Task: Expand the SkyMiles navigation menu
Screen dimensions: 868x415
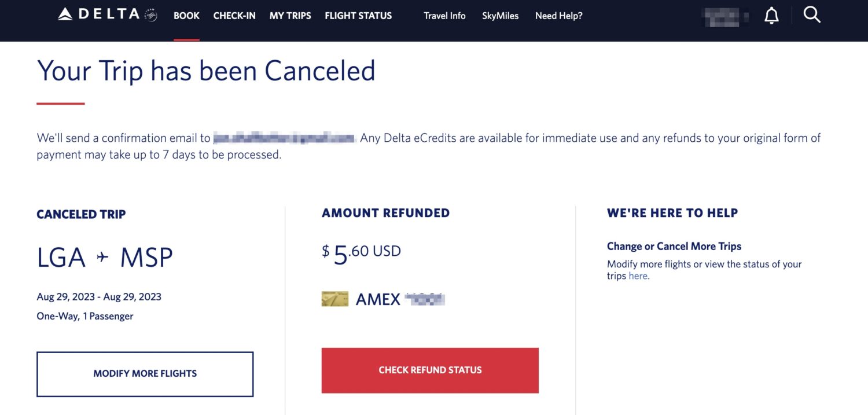Action: (x=500, y=16)
